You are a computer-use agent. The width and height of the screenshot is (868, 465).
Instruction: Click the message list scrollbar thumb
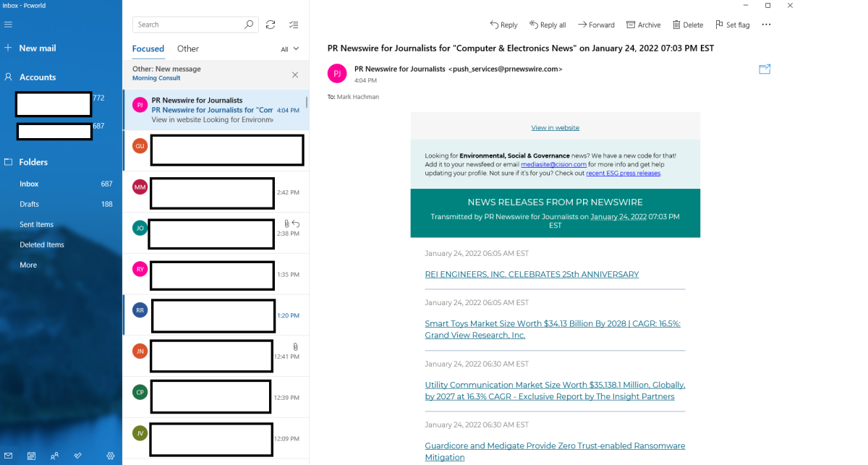pos(307,103)
